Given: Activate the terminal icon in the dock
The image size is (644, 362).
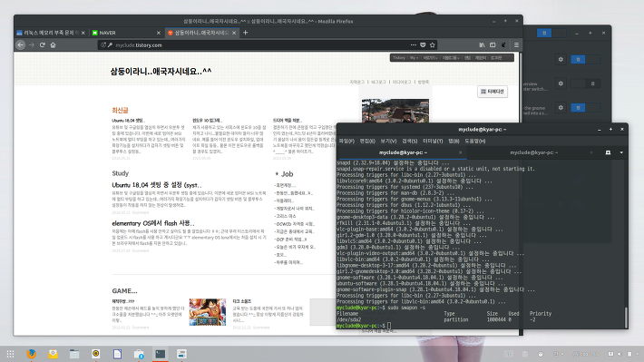Looking at the screenshot, I should 161,354.
